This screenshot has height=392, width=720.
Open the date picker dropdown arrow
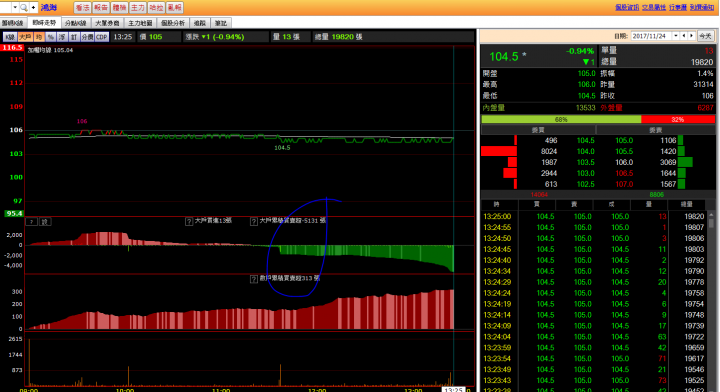(675, 36)
